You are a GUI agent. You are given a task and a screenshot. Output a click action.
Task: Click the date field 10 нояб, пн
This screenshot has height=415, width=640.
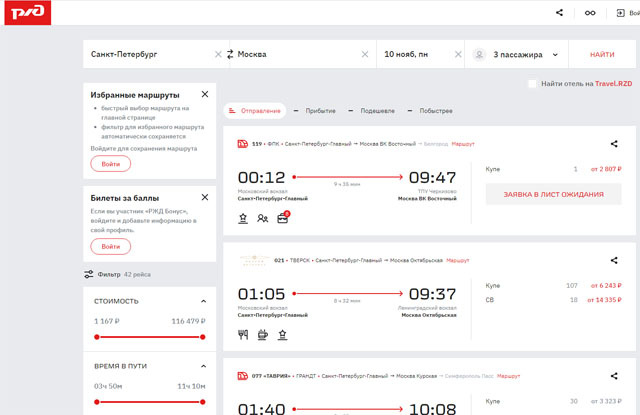[x=418, y=54]
